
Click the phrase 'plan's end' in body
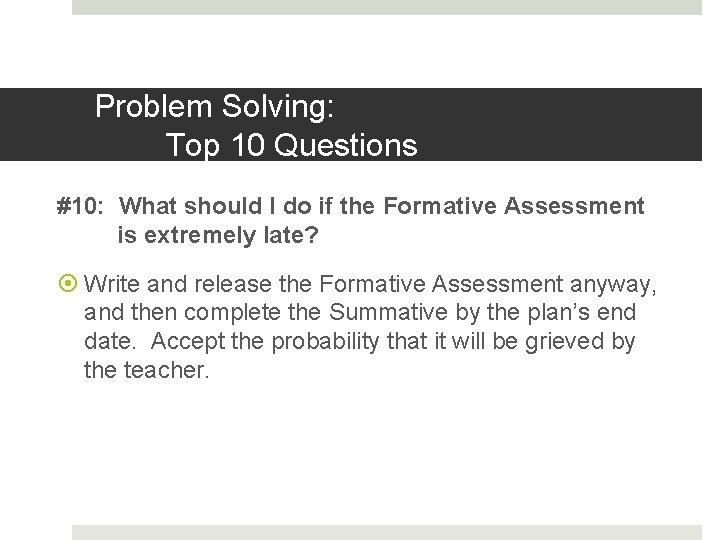point(581,313)
